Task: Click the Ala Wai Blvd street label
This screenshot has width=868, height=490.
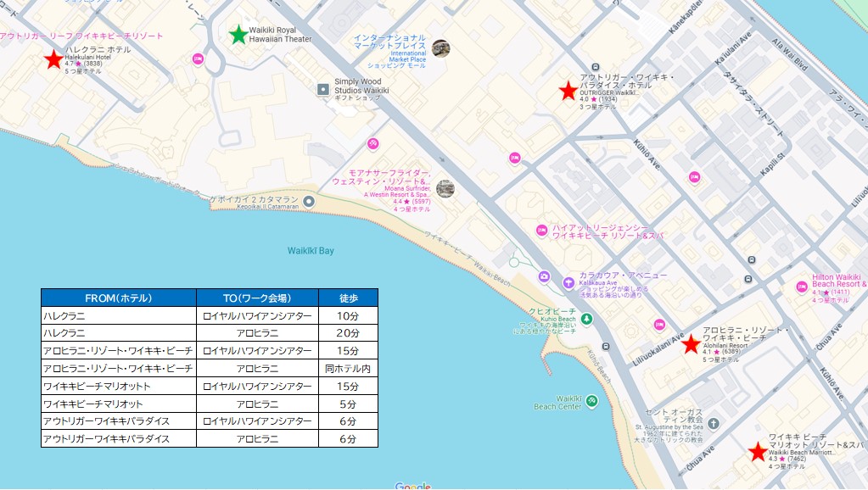Action: coord(790,54)
